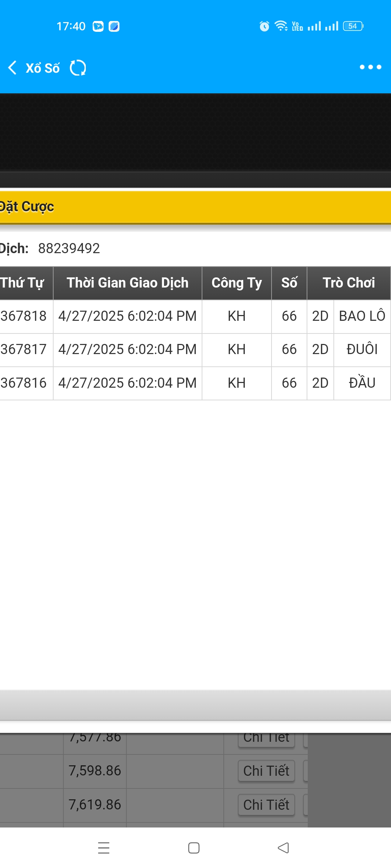Screen dimensions: 391x868
Task: Tap Chi Tiết button beside 7,619.86
Action: (266, 805)
